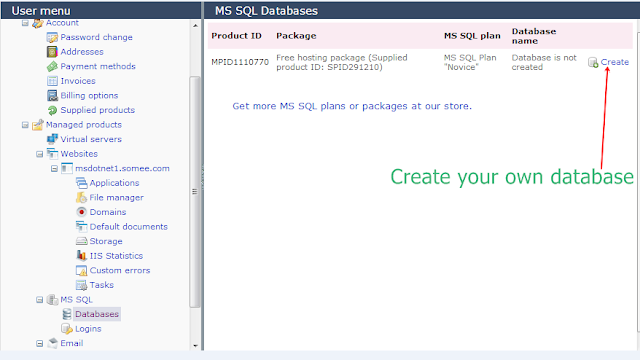Click the File manager icon
This screenshot has width=640, height=360.
tap(82, 198)
